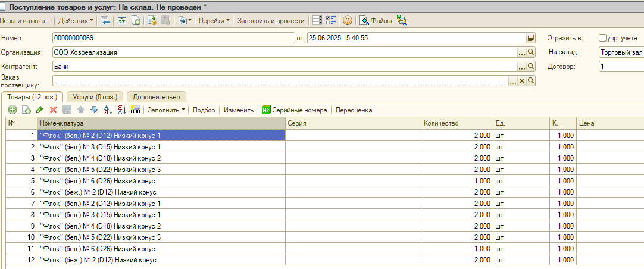
Task: Open the Заполнить dropdown in table toolbar
Action: click(166, 110)
